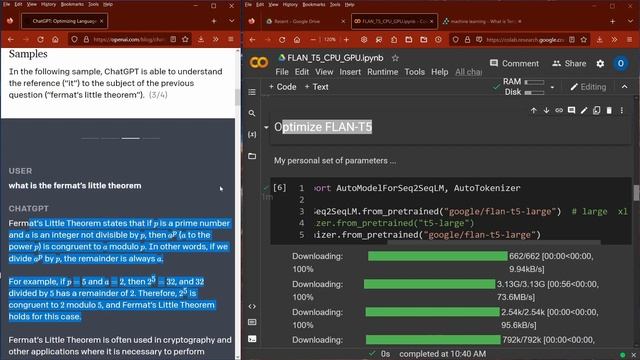640x360 pixels.
Task: Collapse the Colab header with chevron
Action: 624,87
